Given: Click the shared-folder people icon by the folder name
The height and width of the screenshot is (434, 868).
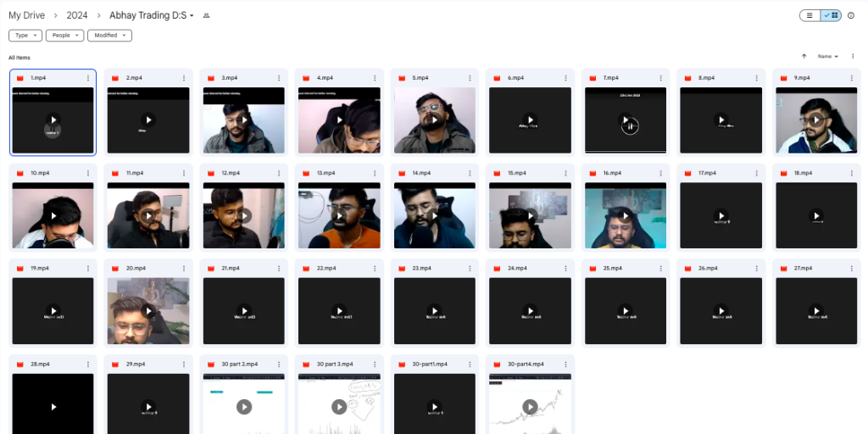Looking at the screenshot, I should (x=207, y=16).
